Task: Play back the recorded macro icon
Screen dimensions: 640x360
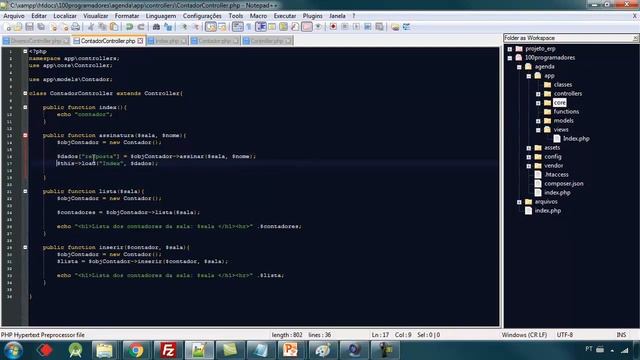Action: pyautogui.click(x=356, y=27)
